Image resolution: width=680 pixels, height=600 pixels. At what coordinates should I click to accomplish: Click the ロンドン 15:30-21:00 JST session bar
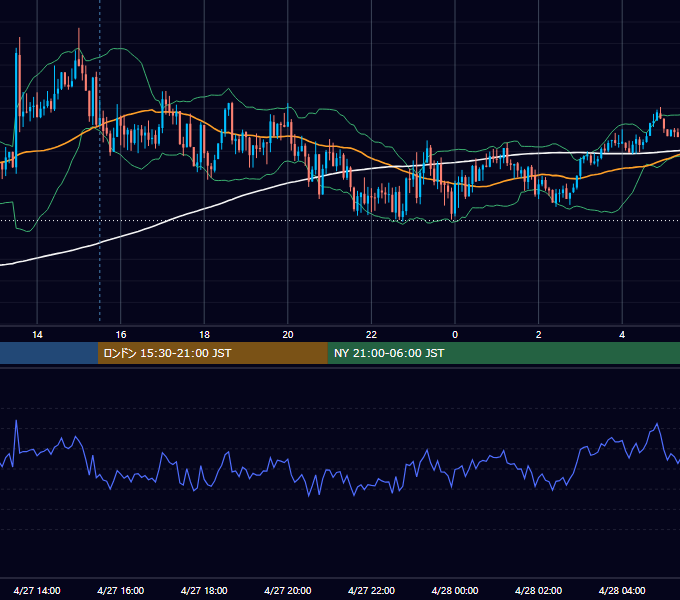(x=212, y=353)
